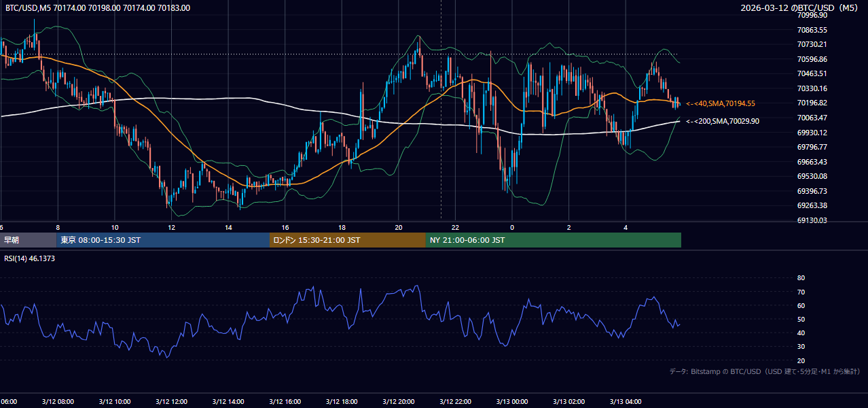The width and height of the screenshot is (868, 408).
Task: Click the BTC/USD,M5 OHLC header text
Action: pos(98,8)
